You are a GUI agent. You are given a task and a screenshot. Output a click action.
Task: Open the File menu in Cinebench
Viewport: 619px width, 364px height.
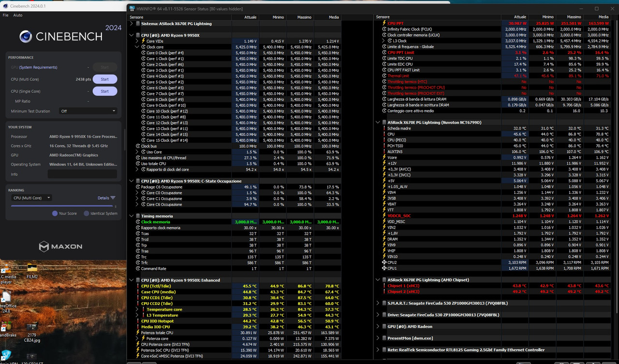6,15
